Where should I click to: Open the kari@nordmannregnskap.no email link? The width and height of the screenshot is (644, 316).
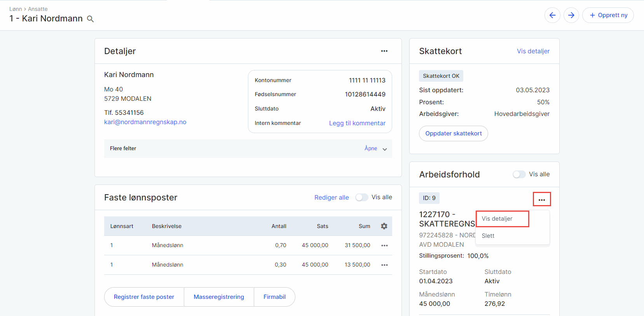pyautogui.click(x=145, y=122)
